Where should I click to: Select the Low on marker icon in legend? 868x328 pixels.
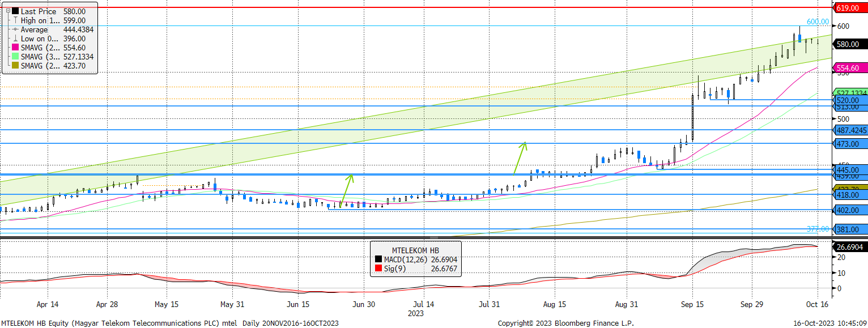tap(15, 39)
